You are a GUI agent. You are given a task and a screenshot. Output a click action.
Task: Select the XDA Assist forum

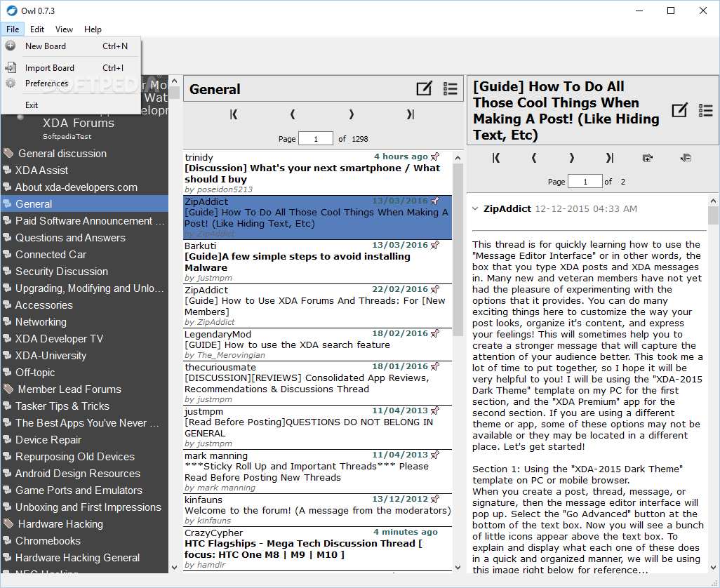[84, 171]
